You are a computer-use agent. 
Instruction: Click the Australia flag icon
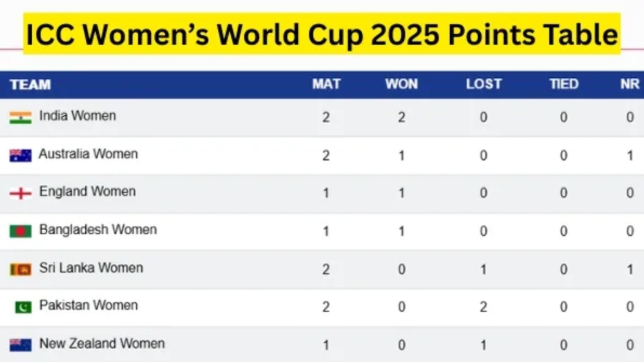click(20, 156)
